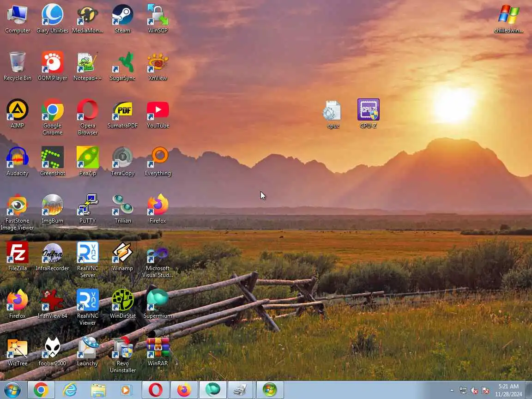Click the printer icon on the taskbar
The width and height of the screenshot is (532, 399).
coord(241,390)
